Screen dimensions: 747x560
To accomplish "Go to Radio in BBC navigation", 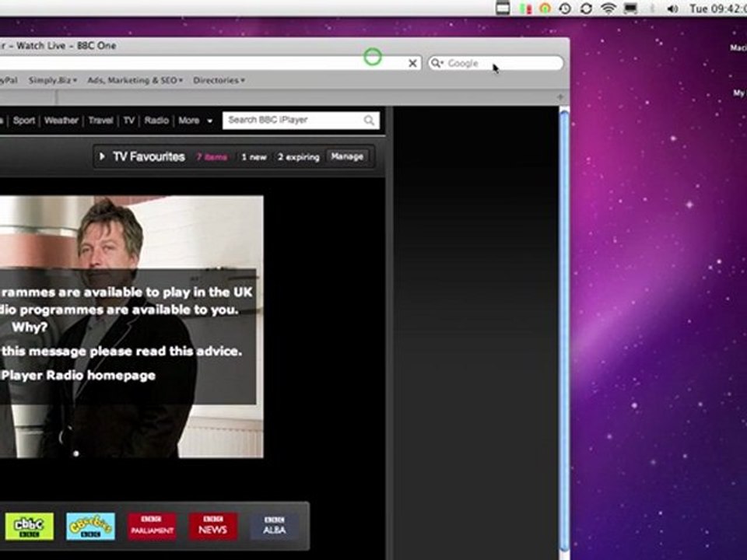I will [x=156, y=121].
